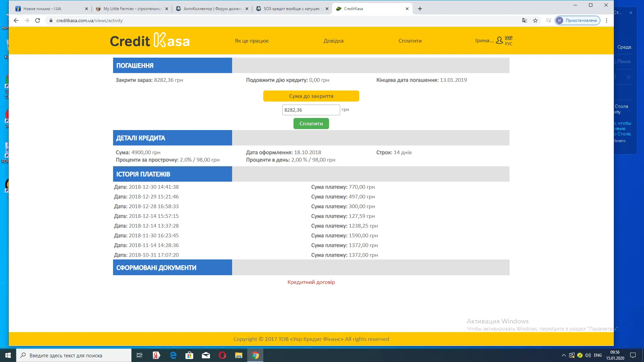Open the Приостановлена profile menu
The height and width of the screenshot is (362, 644).
(x=577, y=20)
